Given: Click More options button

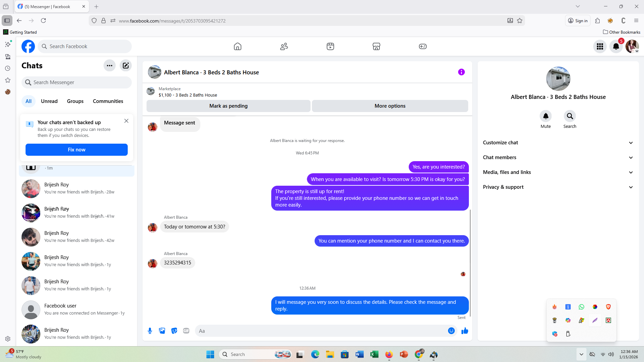Looking at the screenshot, I should (x=390, y=106).
